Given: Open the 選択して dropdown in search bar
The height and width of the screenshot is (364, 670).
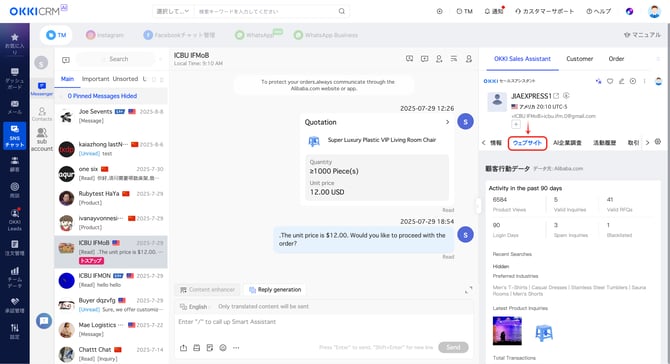Looking at the screenshot, I should pyautogui.click(x=173, y=11).
